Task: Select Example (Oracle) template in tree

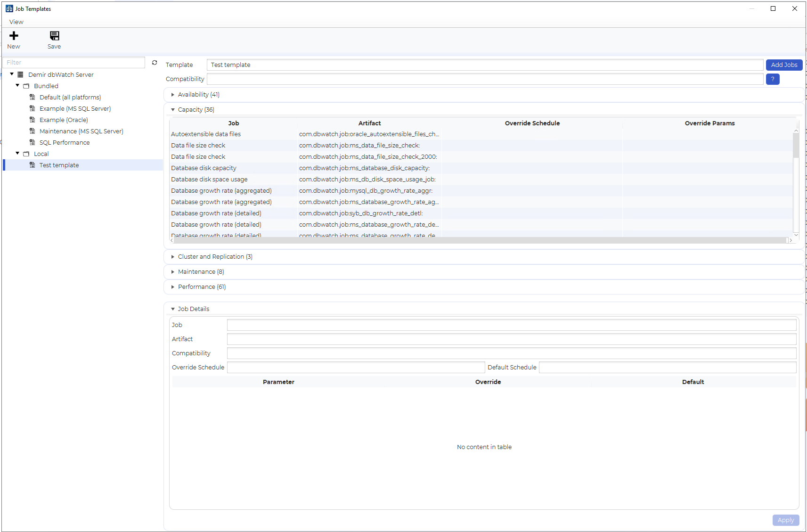Action: (x=64, y=120)
